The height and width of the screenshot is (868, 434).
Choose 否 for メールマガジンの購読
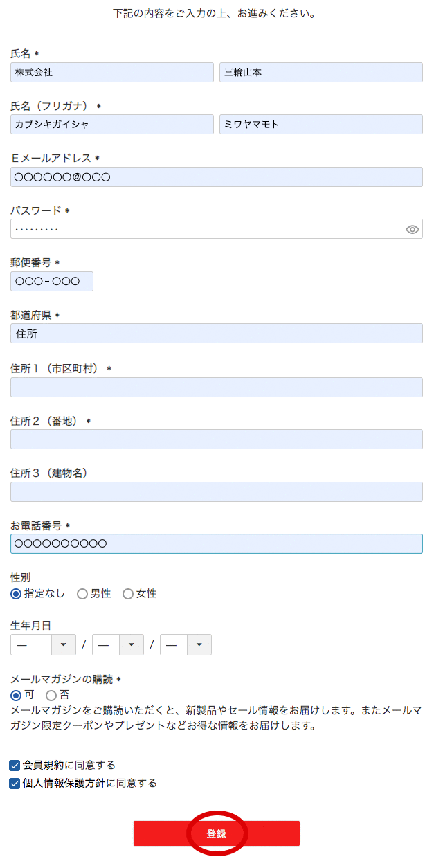51,695
